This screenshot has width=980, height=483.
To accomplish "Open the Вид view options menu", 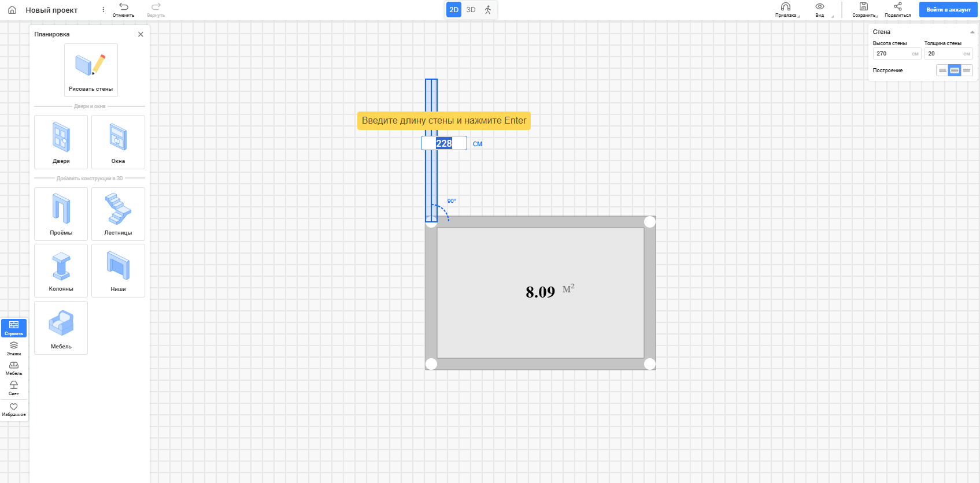I will pos(820,10).
